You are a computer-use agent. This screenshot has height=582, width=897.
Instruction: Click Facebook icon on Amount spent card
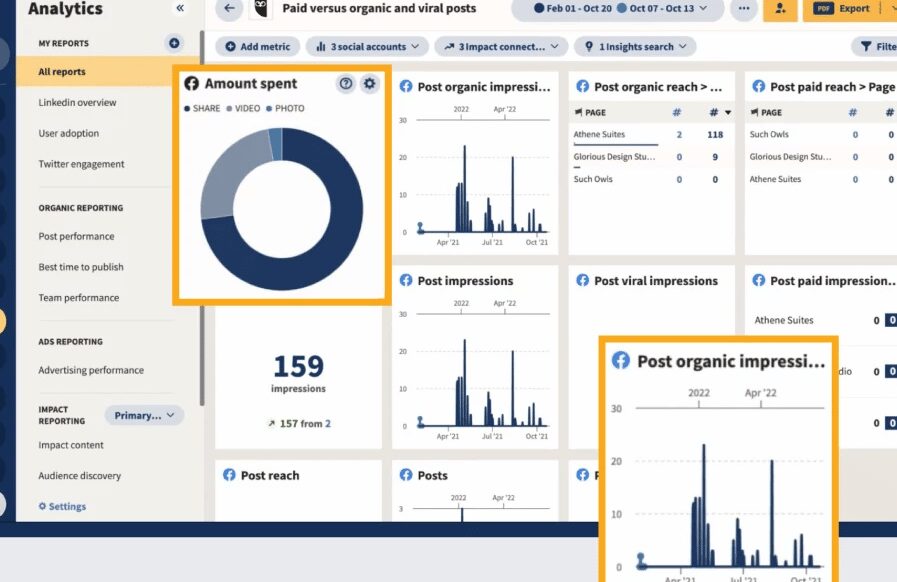tap(192, 84)
